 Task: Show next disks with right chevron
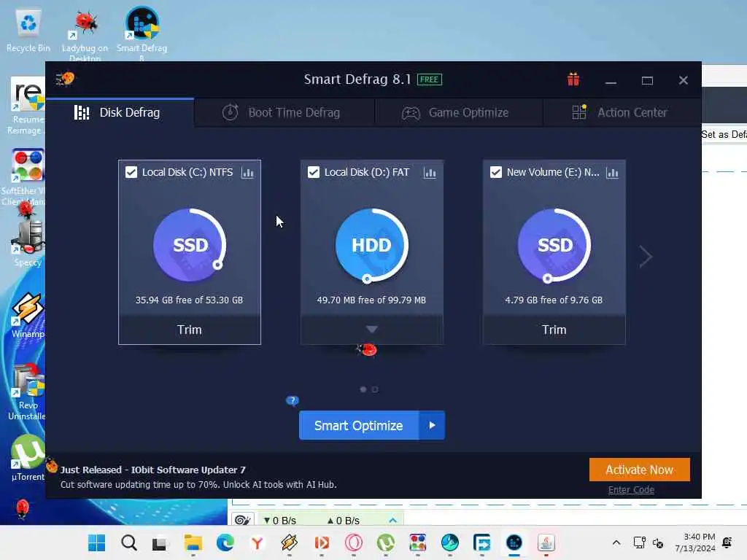(646, 257)
